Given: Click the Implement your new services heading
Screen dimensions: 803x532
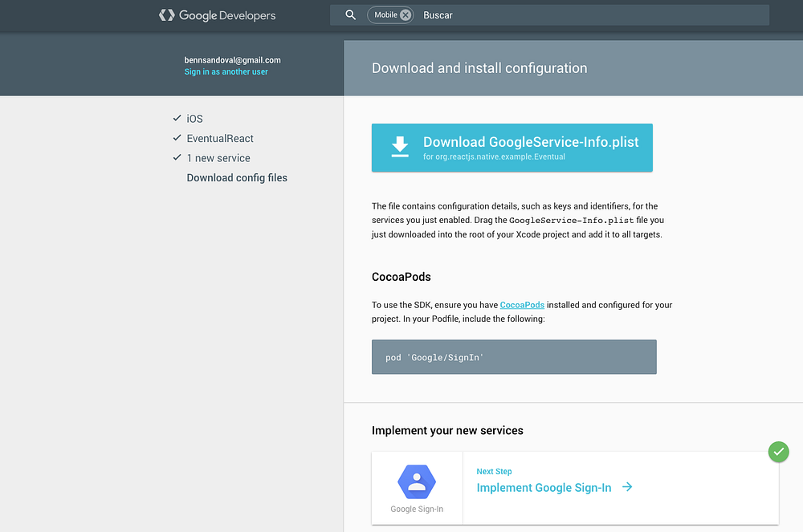Looking at the screenshot, I should (x=447, y=431).
